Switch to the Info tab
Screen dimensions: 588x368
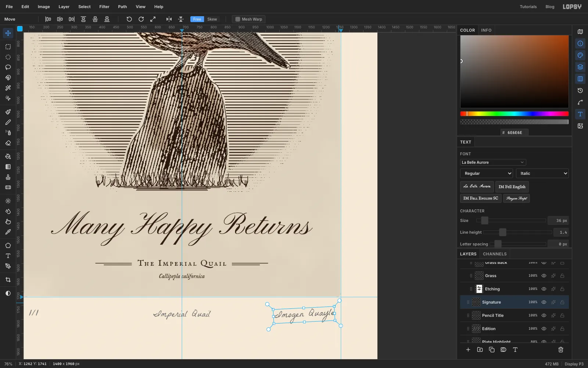(486, 30)
